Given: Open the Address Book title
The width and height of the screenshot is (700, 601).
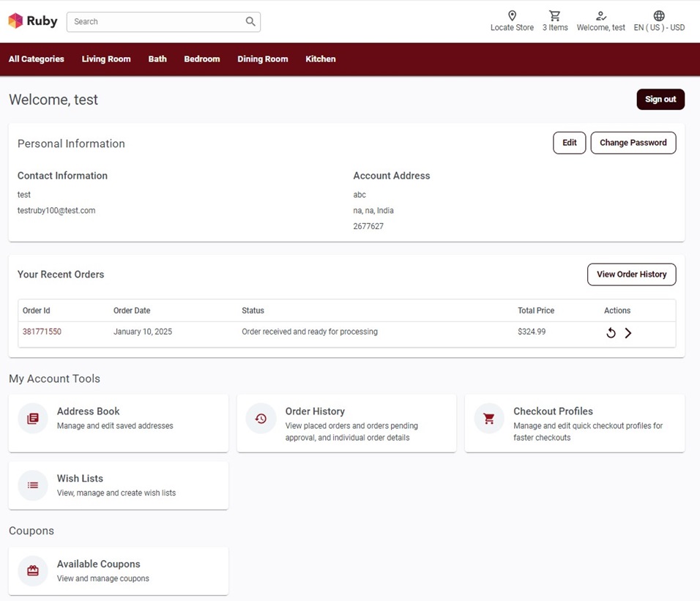Looking at the screenshot, I should coord(89,411).
